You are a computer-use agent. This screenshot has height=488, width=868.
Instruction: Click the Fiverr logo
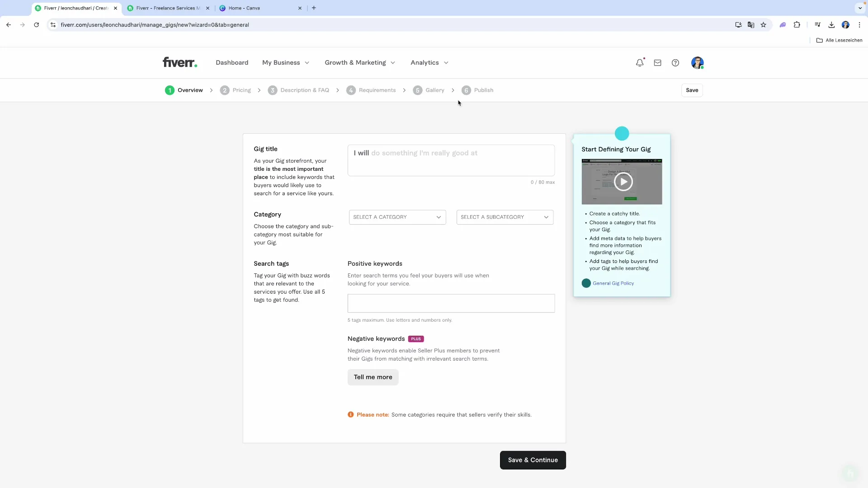tap(179, 62)
